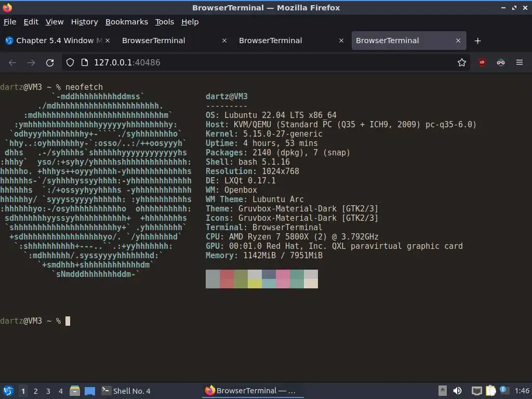Close the second BrowserTerminal tab
Viewport: 532px width, 399px height.
(x=341, y=41)
